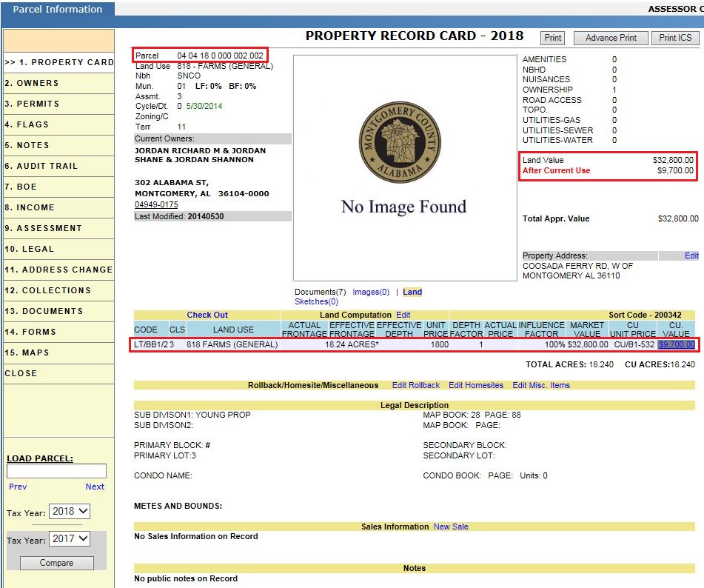Open the Documents sidebar item
Image resolution: width=704 pixels, height=588 pixels.
pos(58,311)
